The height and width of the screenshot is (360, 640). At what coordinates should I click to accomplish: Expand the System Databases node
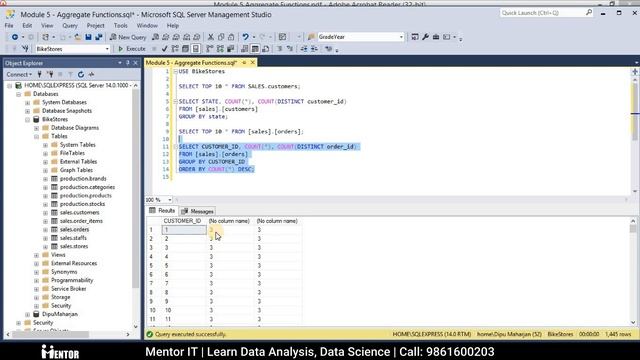28,102
